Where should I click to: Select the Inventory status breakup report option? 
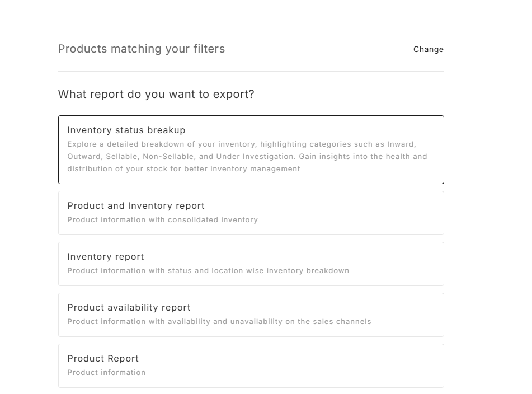(251, 149)
